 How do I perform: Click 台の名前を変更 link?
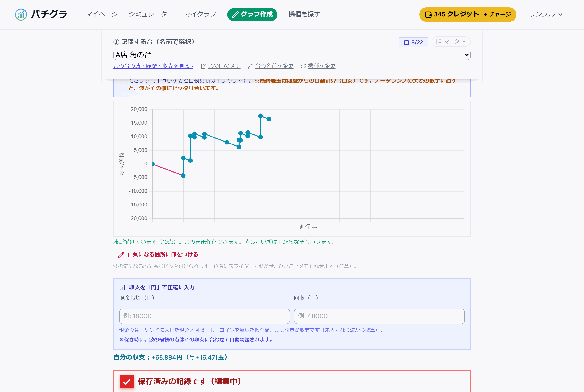tap(274, 66)
